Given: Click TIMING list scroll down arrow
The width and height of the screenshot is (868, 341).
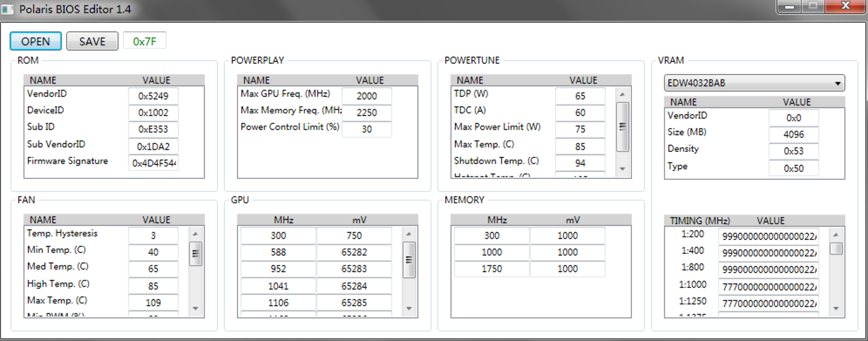Looking at the screenshot, I should [836, 308].
